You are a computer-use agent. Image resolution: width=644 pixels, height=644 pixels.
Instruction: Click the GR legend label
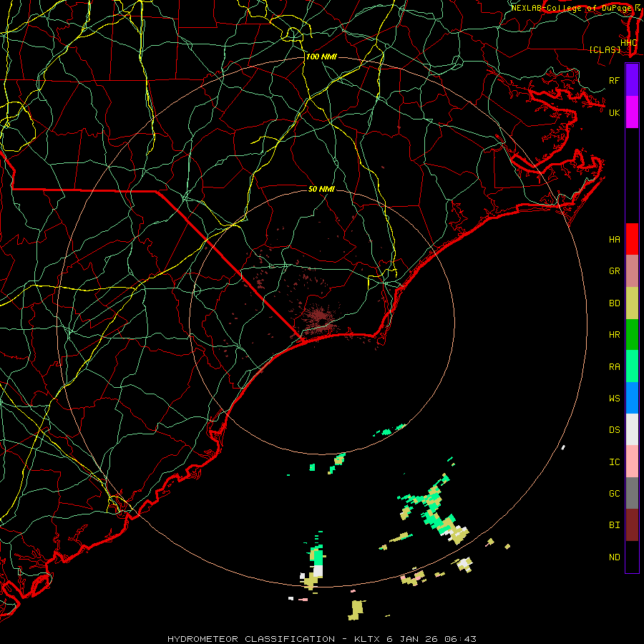(x=614, y=271)
